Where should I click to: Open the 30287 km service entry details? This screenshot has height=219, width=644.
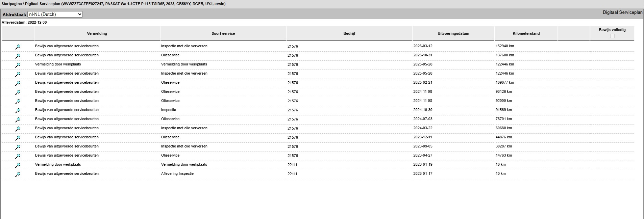[18, 147]
